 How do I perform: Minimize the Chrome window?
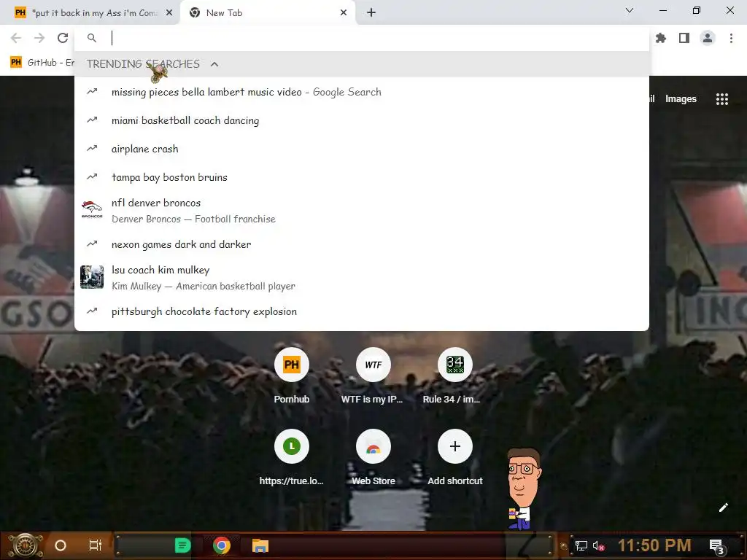point(662,10)
